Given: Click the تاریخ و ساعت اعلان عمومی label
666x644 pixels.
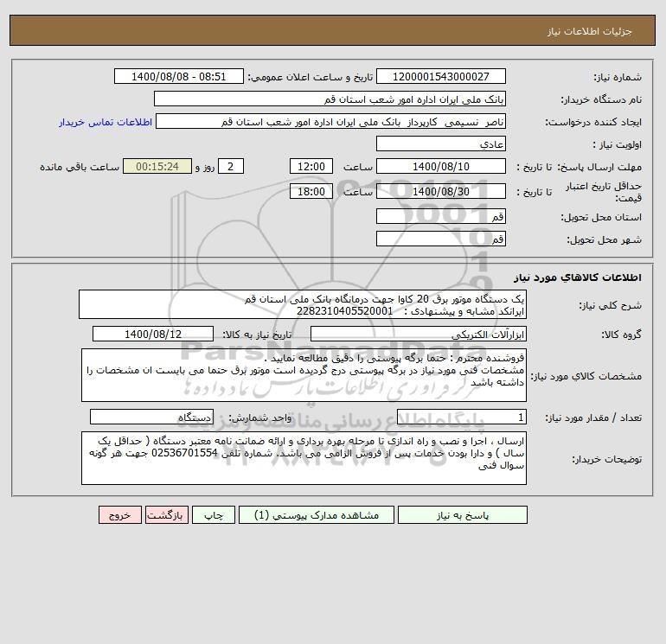Looking at the screenshot, I should [x=310, y=77].
